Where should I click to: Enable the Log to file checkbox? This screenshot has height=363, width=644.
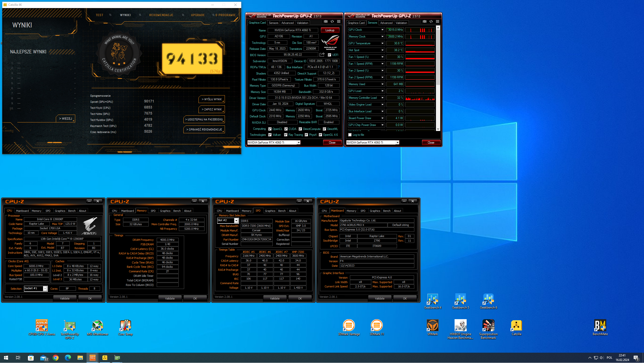pyautogui.click(x=350, y=135)
